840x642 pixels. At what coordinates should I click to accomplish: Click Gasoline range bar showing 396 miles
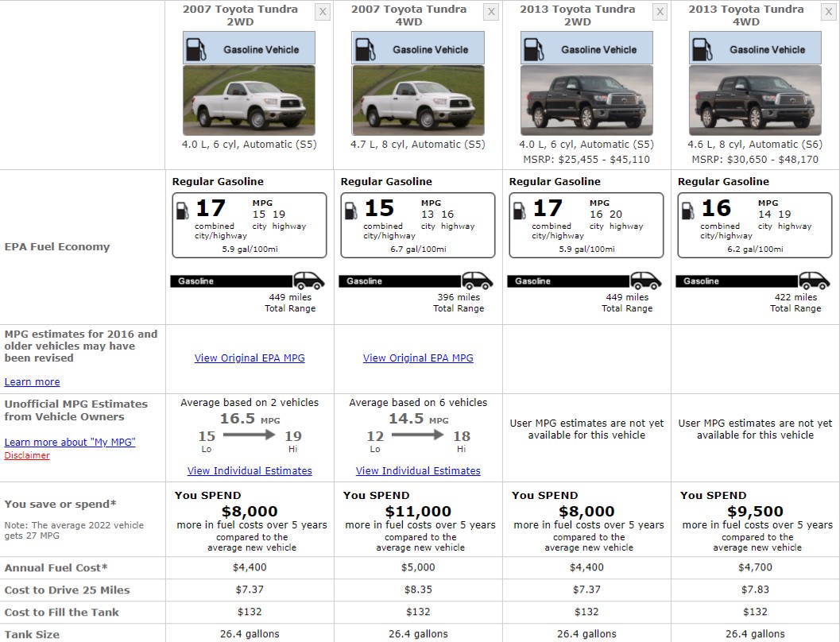[x=400, y=281]
